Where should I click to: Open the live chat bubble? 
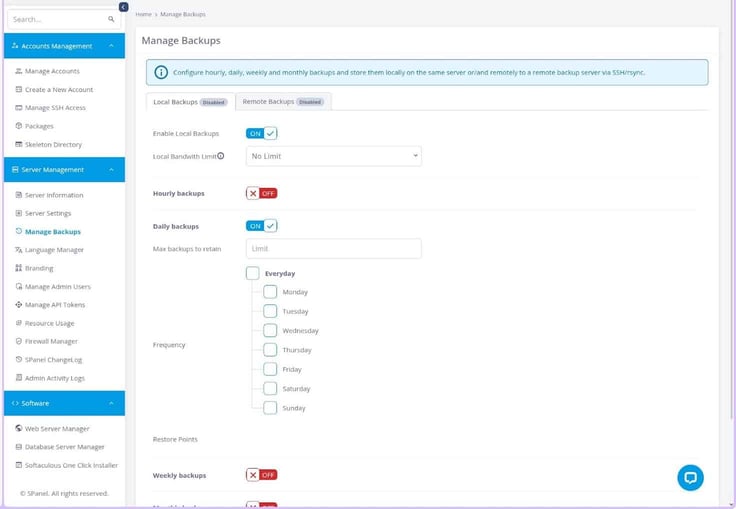coord(690,478)
